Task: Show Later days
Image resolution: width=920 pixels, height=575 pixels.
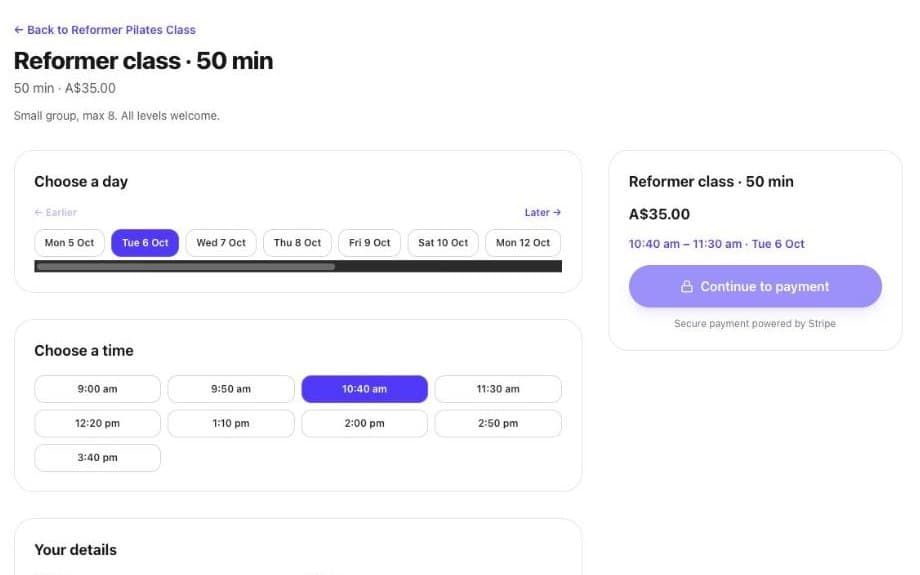Action: (543, 212)
